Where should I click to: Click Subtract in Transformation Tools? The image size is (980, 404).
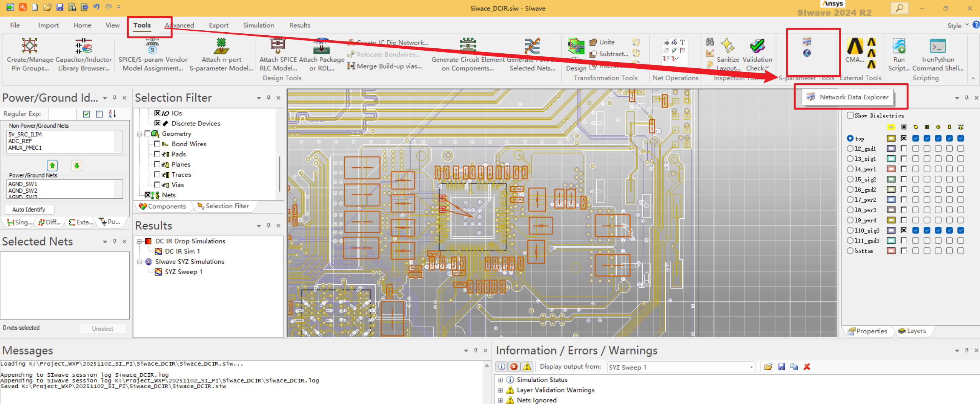pyautogui.click(x=609, y=54)
